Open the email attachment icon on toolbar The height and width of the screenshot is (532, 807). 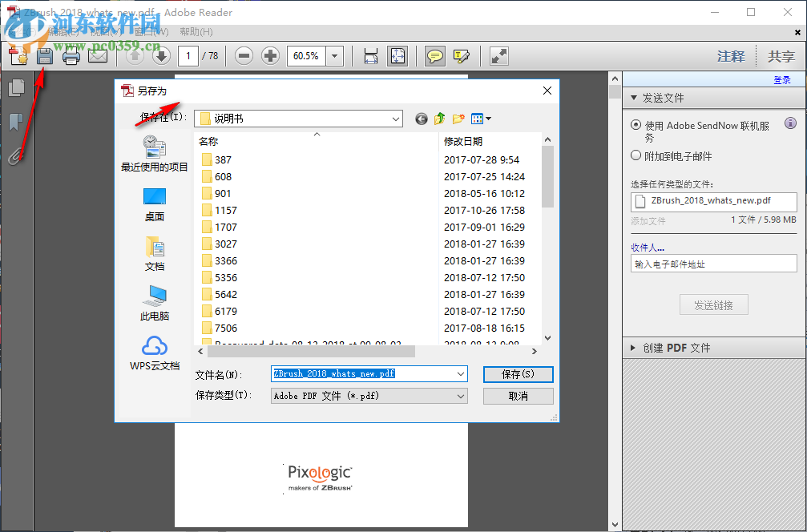[x=98, y=56]
